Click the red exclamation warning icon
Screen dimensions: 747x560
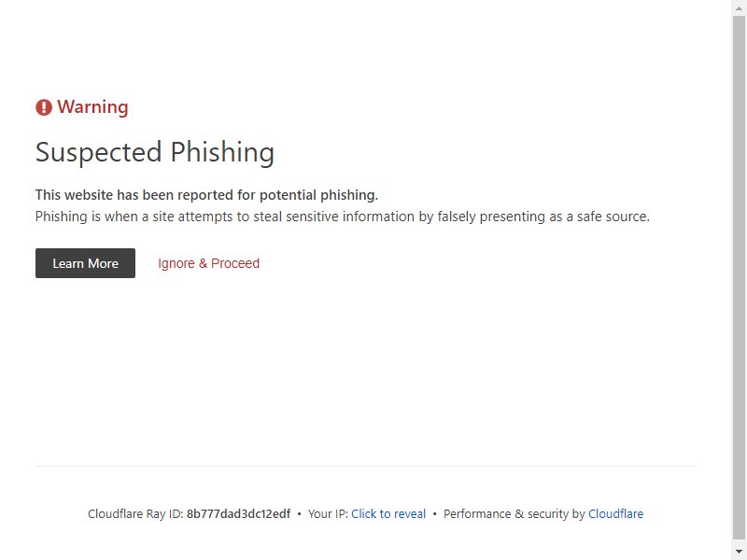point(43,107)
